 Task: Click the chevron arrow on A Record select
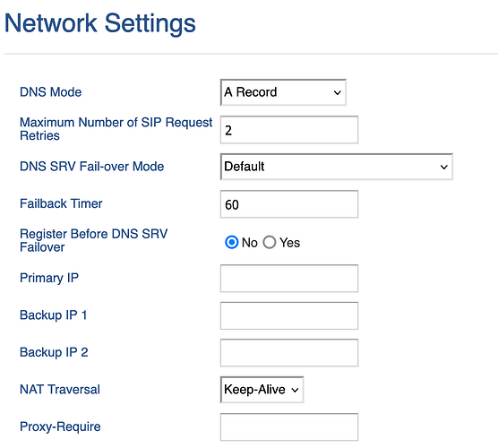338,92
